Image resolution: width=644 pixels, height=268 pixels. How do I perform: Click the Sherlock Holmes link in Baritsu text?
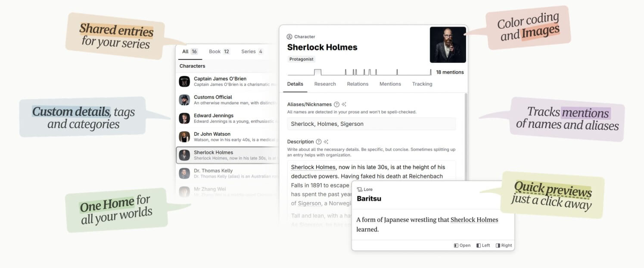click(474, 220)
